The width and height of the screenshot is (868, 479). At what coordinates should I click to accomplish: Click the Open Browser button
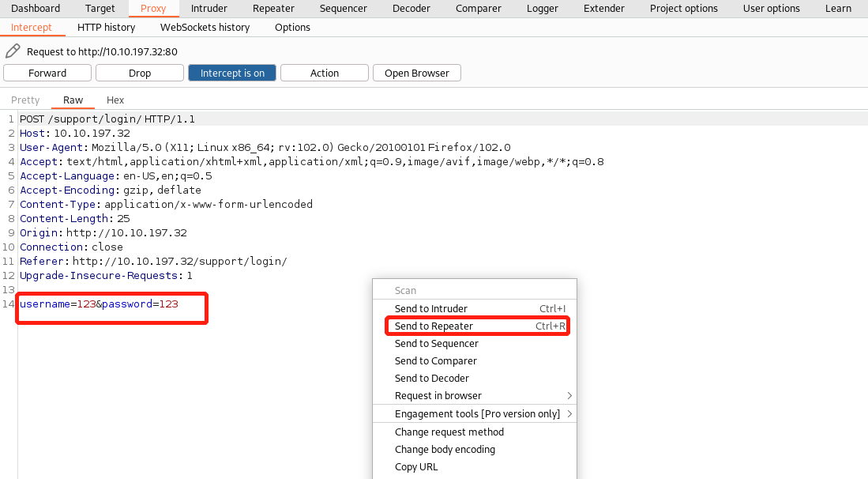click(416, 73)
